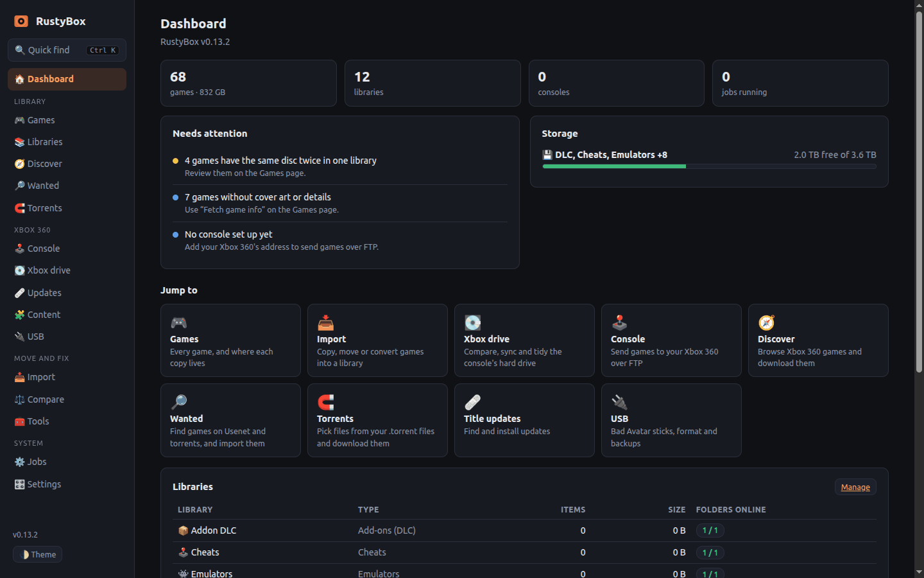Open Import in the sidebar menu
This screenshot has width=924, height=578.
[x=67, y=377]
